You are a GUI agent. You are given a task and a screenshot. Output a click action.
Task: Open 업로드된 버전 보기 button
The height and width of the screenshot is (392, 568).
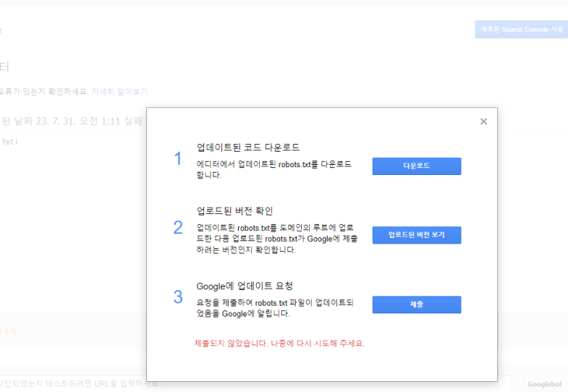point(416,235)
